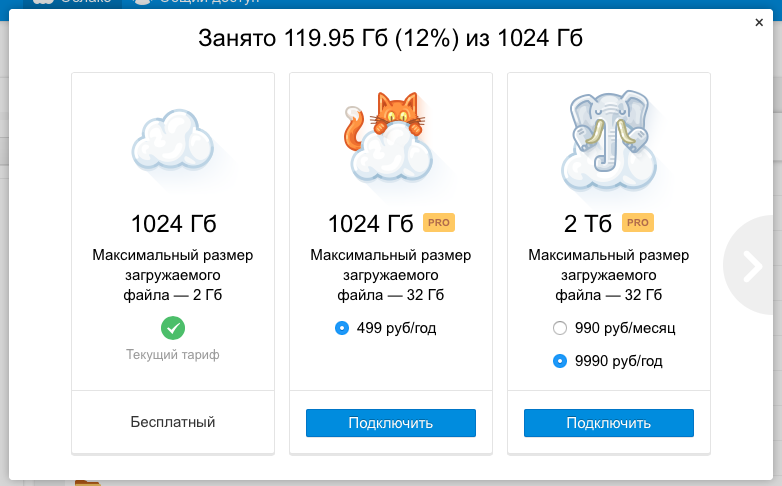782x486 pixels.
Task: Click PRO badge next to 1024 Гб
Action: click(439, 223)
